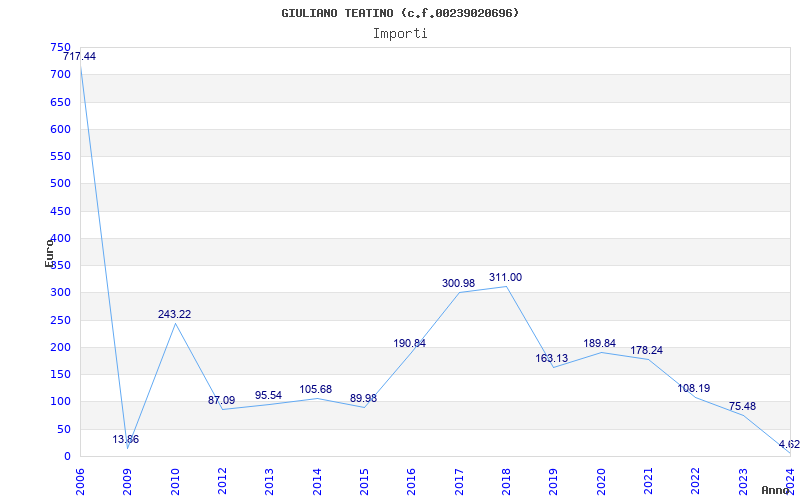800x500 pixels.
Task: Select the 189.84 data label
Action: pos(599,343)
